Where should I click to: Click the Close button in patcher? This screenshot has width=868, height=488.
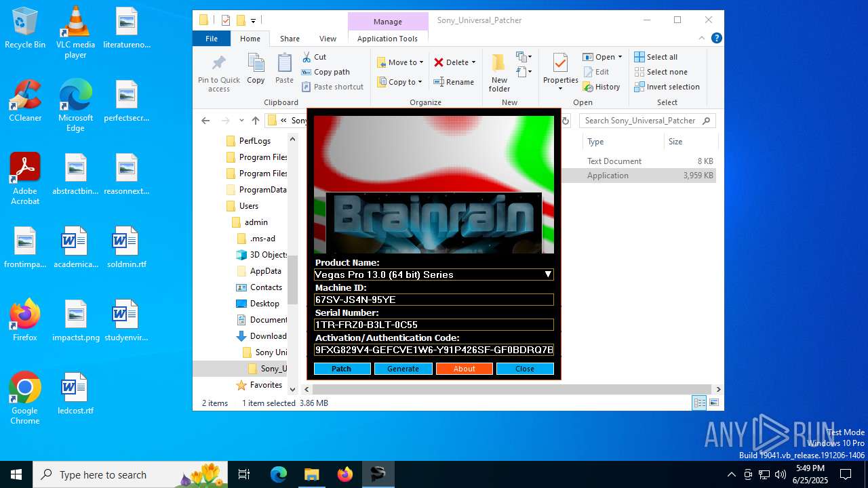[x=525, y=369]
